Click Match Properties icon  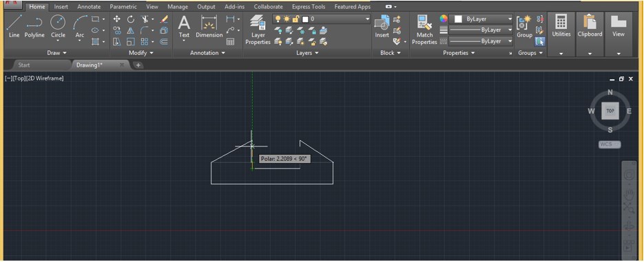424,30
